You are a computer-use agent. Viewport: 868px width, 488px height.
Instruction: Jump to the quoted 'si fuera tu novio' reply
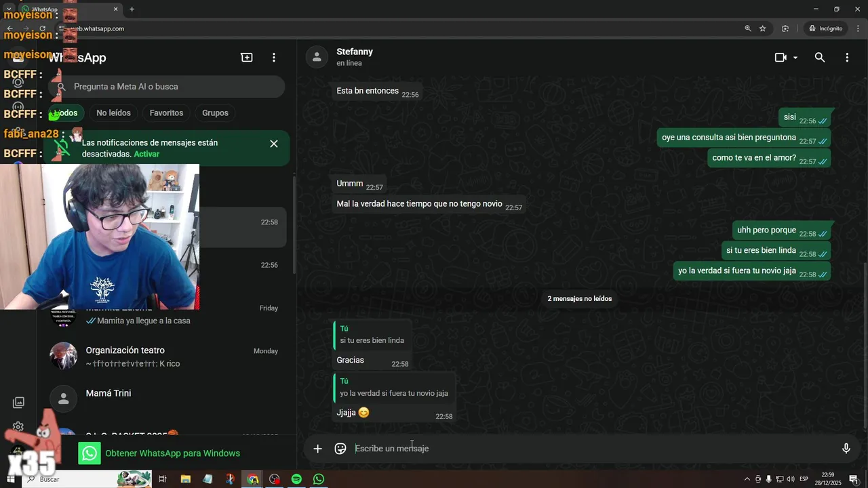[394, 387]
